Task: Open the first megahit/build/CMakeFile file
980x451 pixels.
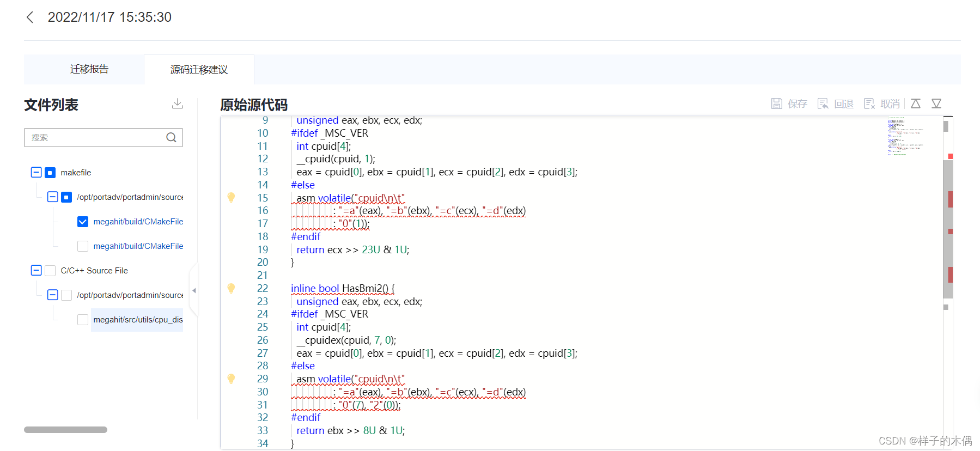Action: click(x=138, y=222)
